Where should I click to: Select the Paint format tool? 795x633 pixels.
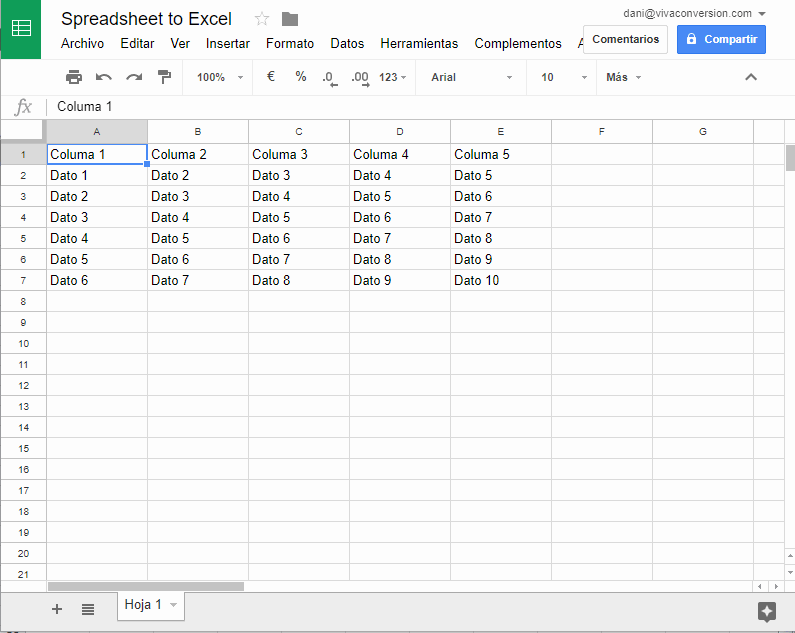(164, 77)
